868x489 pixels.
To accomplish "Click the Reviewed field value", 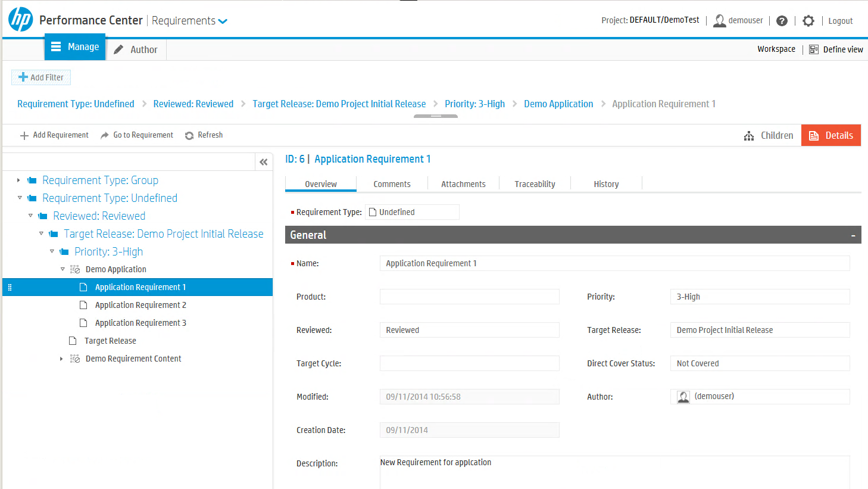I will pyautogui.click(x=470, y=330).
